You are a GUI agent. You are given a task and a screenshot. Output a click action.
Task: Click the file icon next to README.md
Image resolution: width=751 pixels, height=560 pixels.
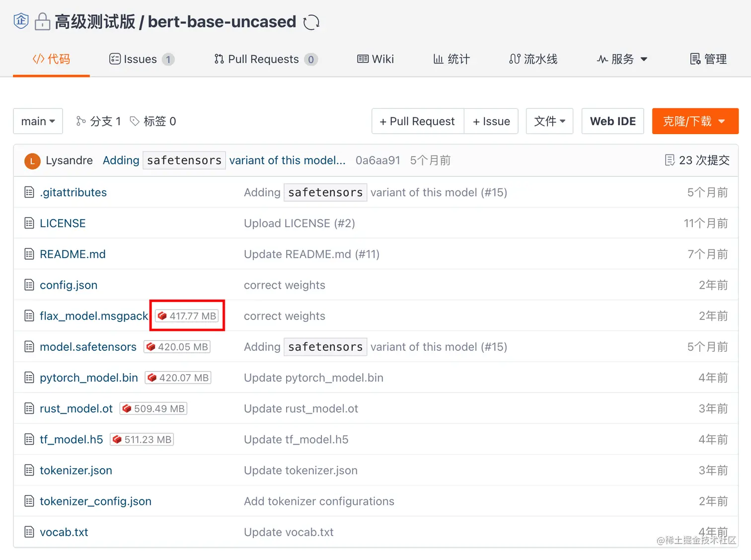coord(29,254)
